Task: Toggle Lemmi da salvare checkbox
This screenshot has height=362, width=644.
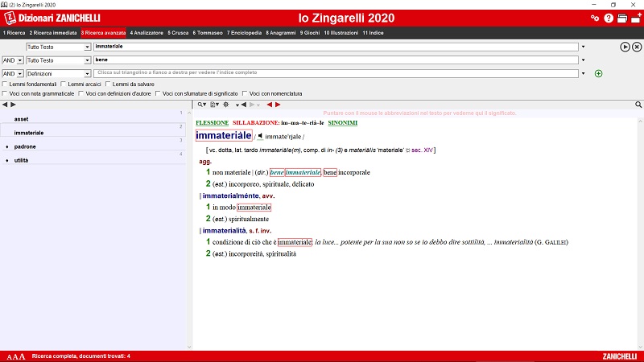Action: click(x=108, y=84)
